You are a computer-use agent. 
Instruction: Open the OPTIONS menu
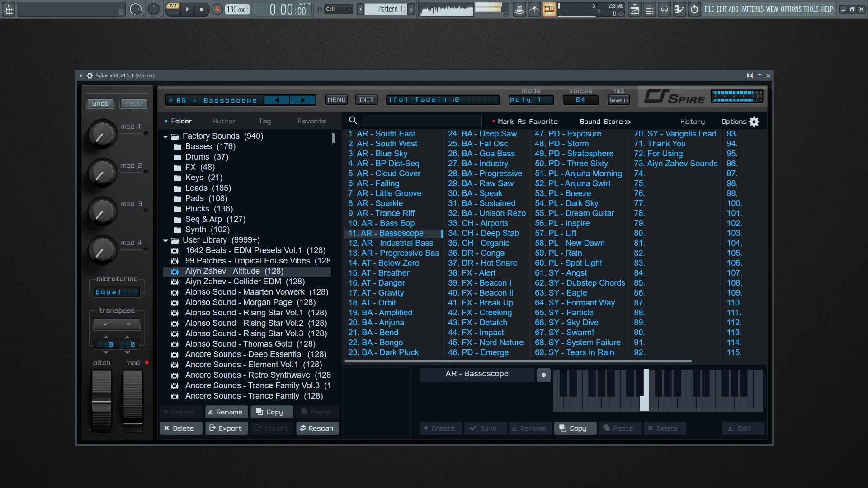click(x=791, y=9)
